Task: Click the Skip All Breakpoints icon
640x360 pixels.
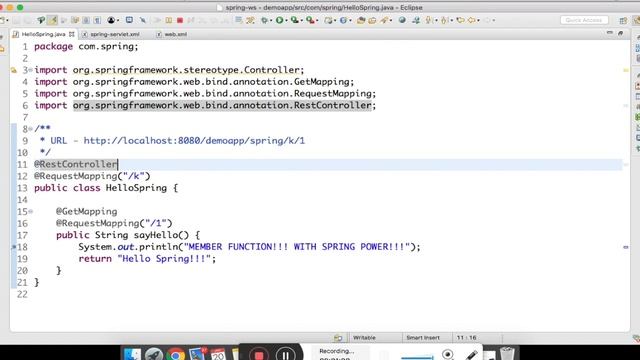Action: point(143,20)
